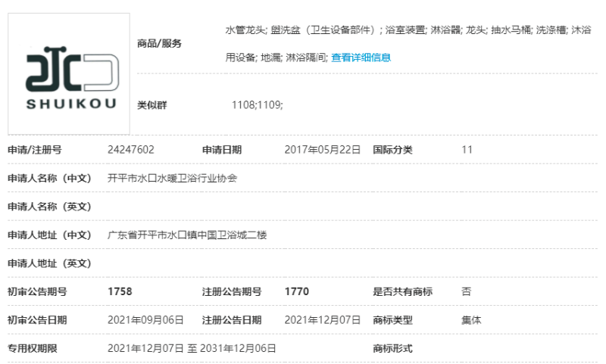Image resolution: width=606 pixels, height=364 pixels.
Task: Select the preliminary announcement date 2021年09月06日
Action: [x=145, y=320]
